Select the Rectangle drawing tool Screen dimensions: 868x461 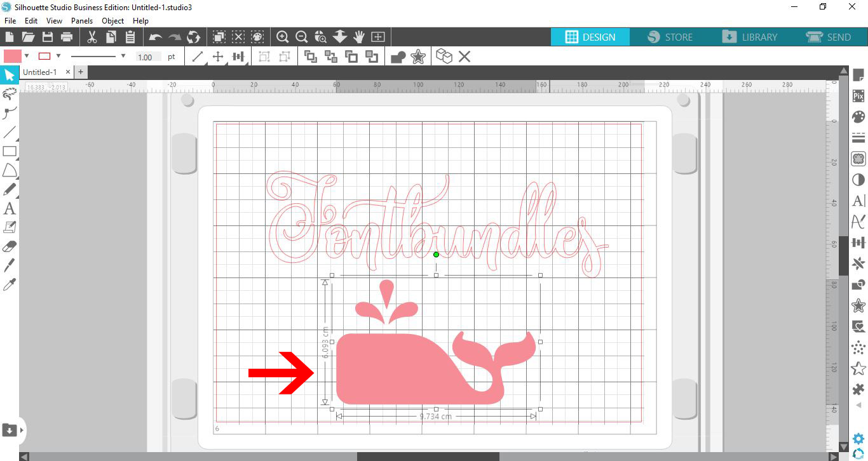coord(10,151)
